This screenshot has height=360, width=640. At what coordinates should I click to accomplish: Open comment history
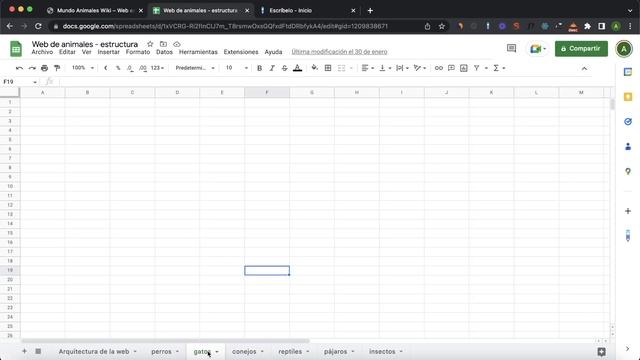tap(511, 49)
